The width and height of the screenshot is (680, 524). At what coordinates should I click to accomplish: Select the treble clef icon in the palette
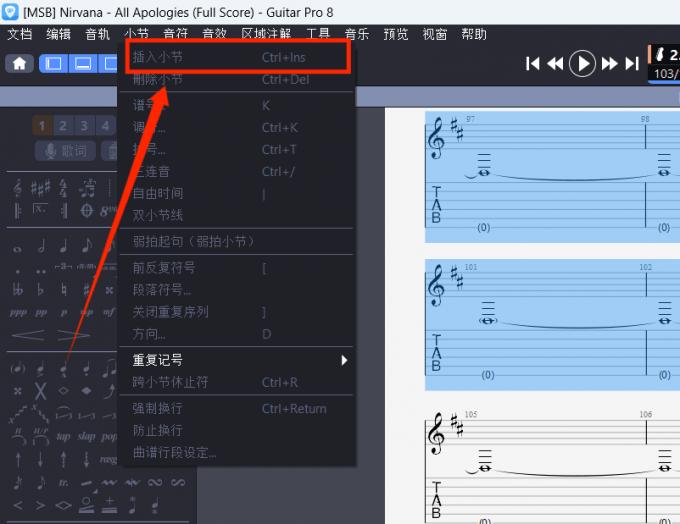(17, 188)
